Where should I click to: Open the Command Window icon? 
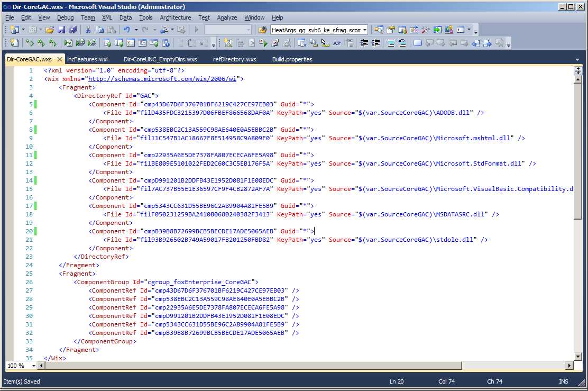(461, 30)
